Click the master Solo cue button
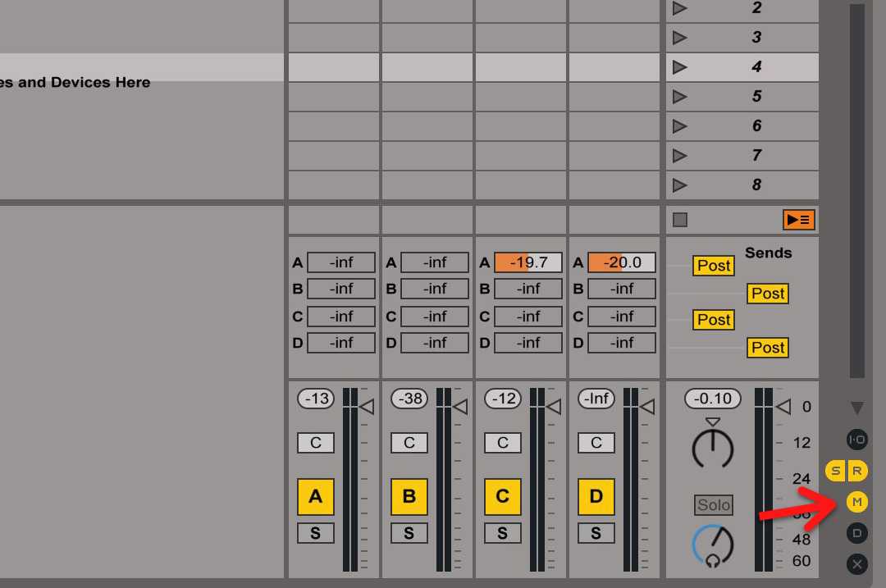The width and height of the screenshot is (886, 588). (714, 505)
